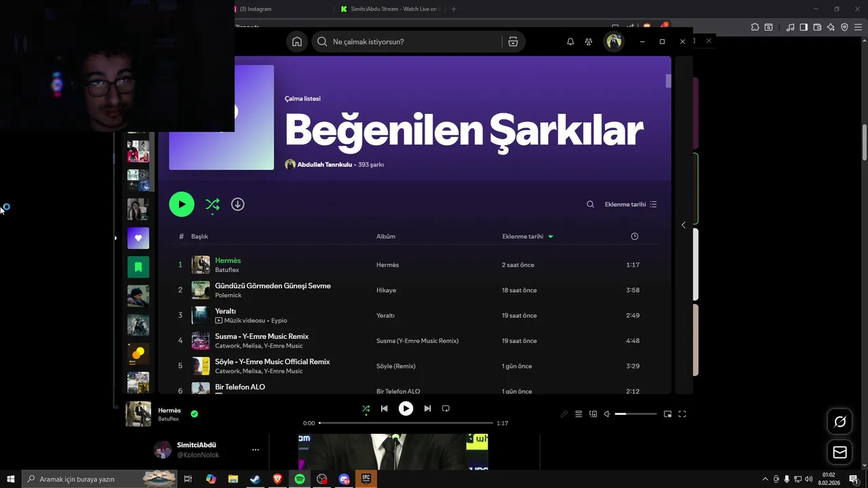Enter full screen player mode
This screenshot has height=488, width=868.
682,414
